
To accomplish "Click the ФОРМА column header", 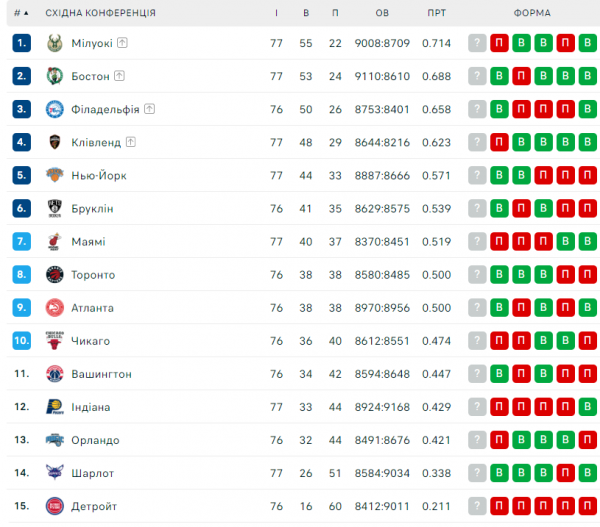I will click(532, 13).
